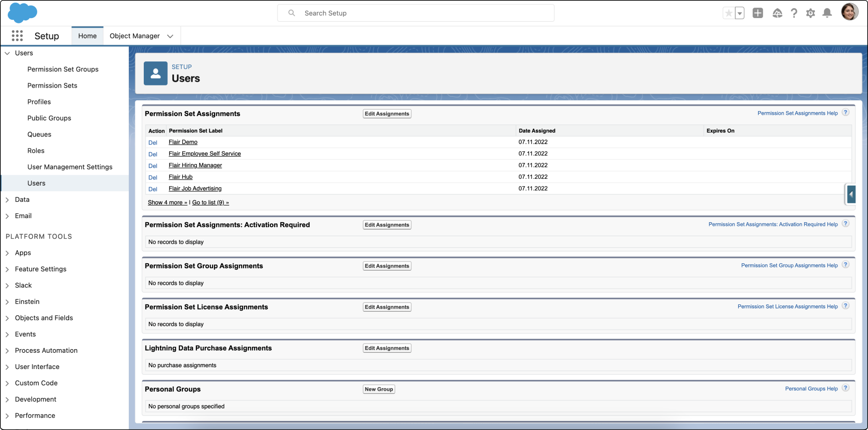Click inside the Search Setup field
This screenshot has width=868, height=430.
[416, 13]
